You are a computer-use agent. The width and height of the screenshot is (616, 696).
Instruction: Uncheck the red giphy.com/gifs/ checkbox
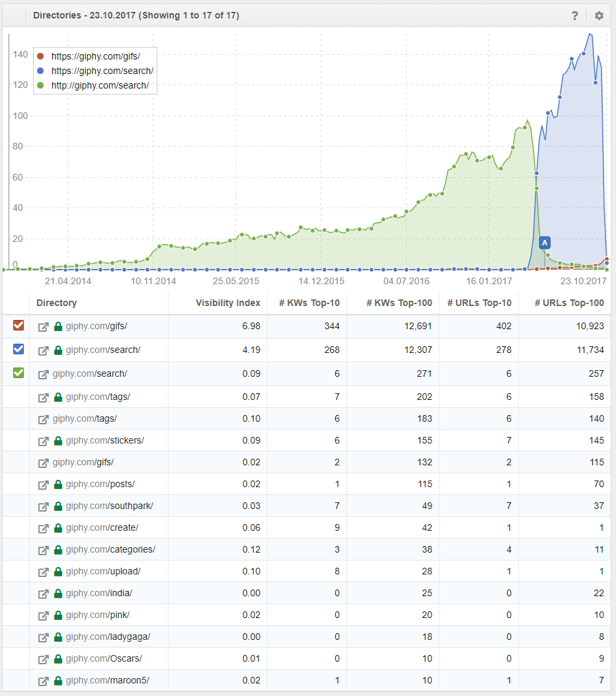[19, 325]
